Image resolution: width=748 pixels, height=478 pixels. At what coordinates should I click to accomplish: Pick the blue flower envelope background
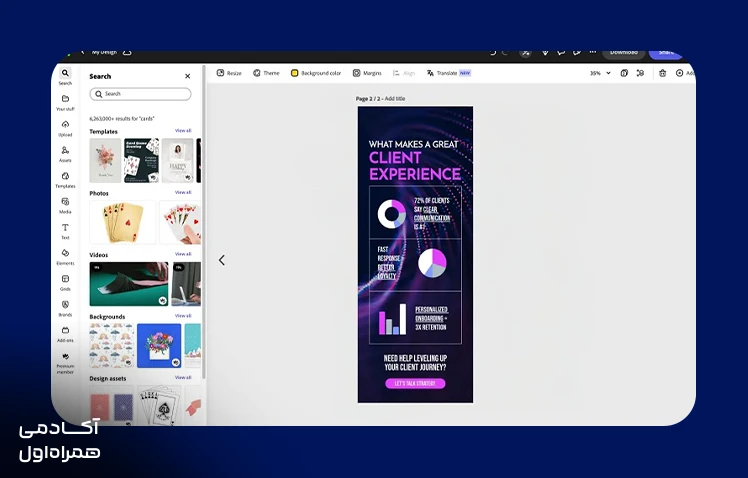(159, 346)
